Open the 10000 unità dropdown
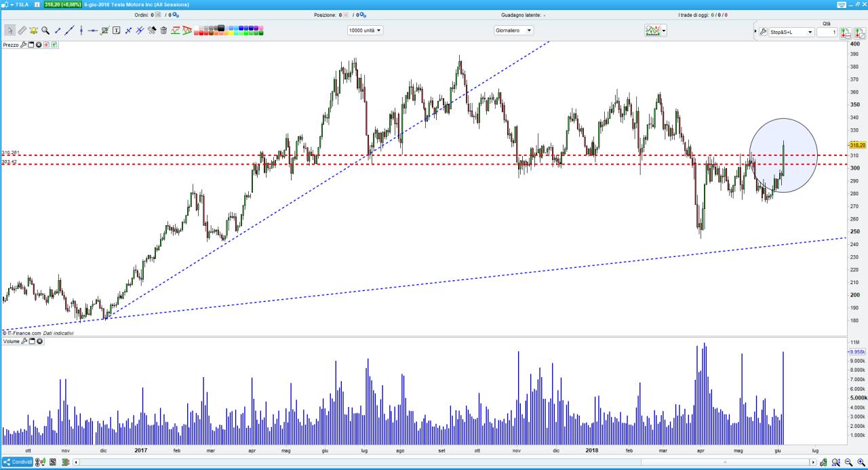This screenshot has width=868, height=470. 365,31
